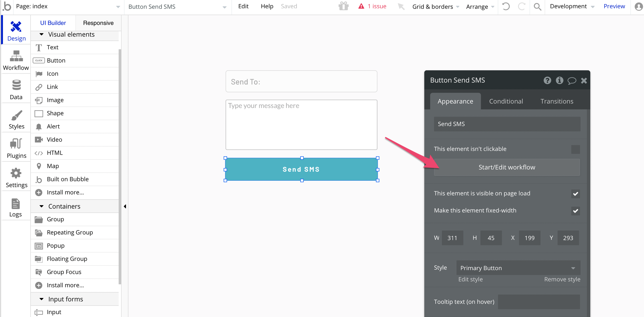Screen dimensions: 644x317
Task: Open the Arrange dropdown
Action: click(480, 7)
